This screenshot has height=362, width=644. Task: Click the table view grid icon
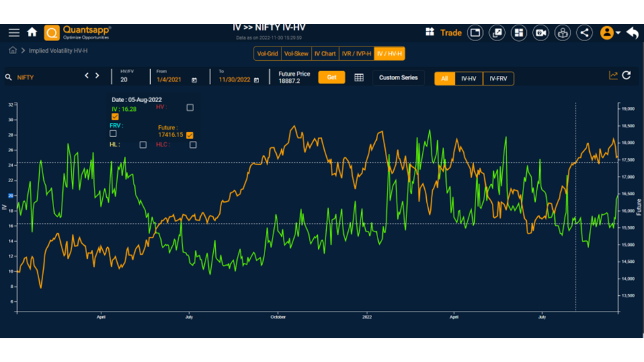tap(359, 77)
